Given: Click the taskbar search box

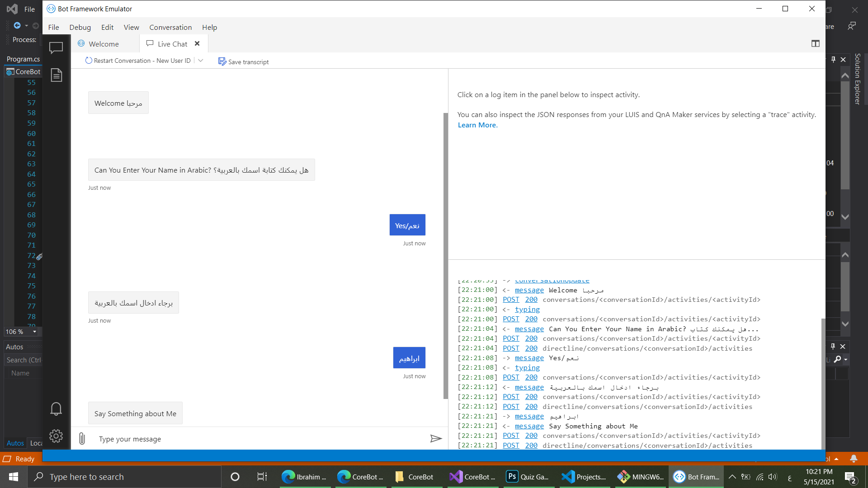Looking at the screenshot, I should 124,477.
